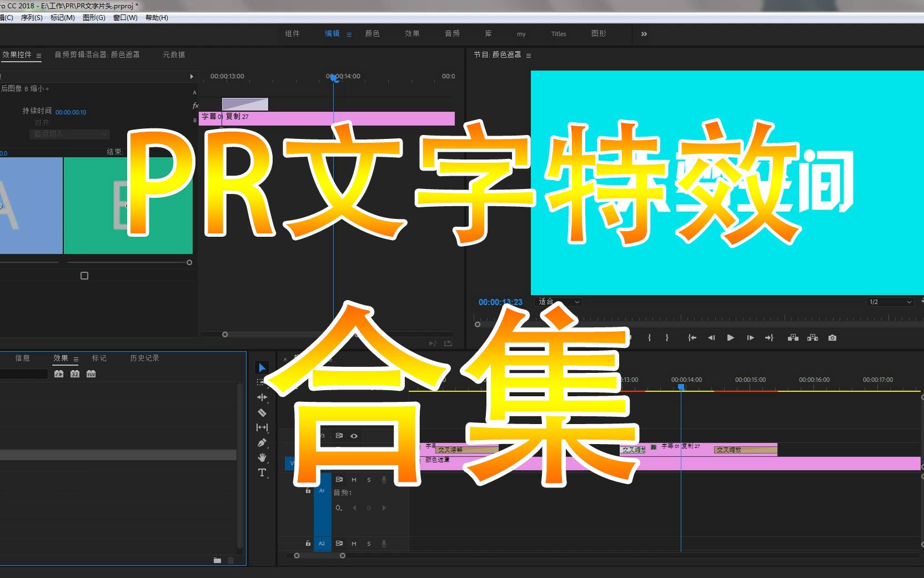Open the 起点切入 alignment dropdown in Effect Controls
Screen dimensions: 924x578
pos(69,134)
